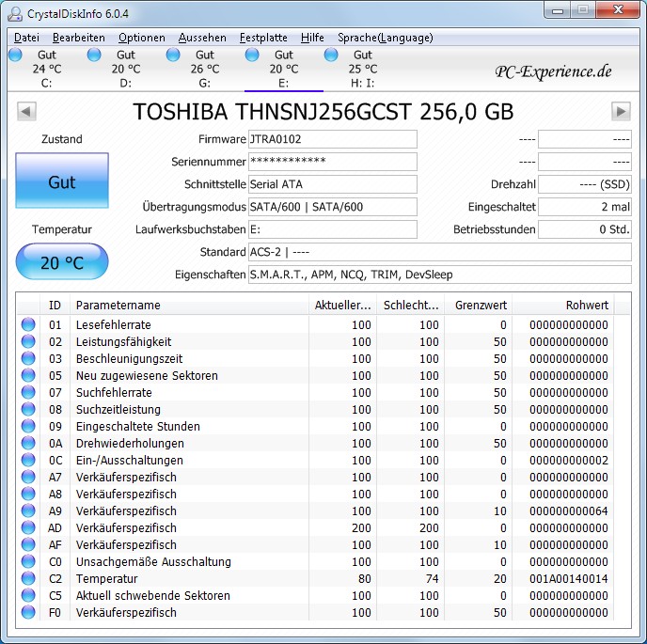Select the E: drive tab
The height and width of the screenshot is (644, 647).
[283, 69]
